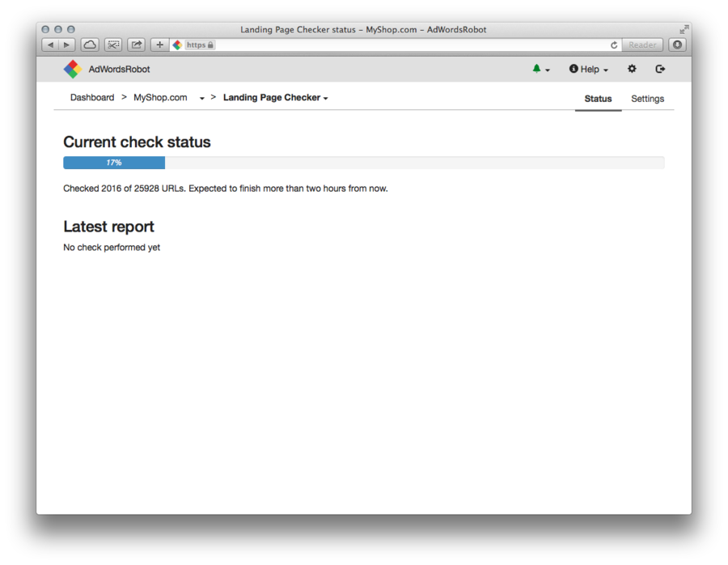Click the browser forward arrow
Image resolution: width=728 pixels, height=565 pixels.
coord(67,45)
